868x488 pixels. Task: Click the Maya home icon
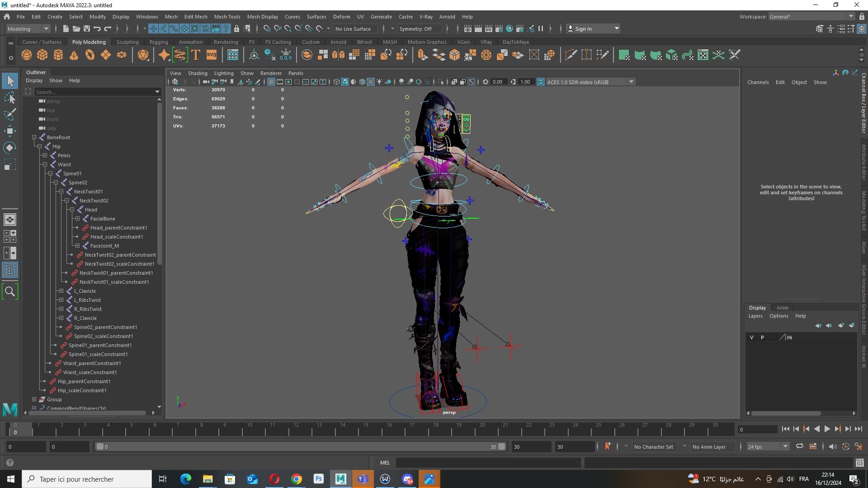[x=7, y=17]
